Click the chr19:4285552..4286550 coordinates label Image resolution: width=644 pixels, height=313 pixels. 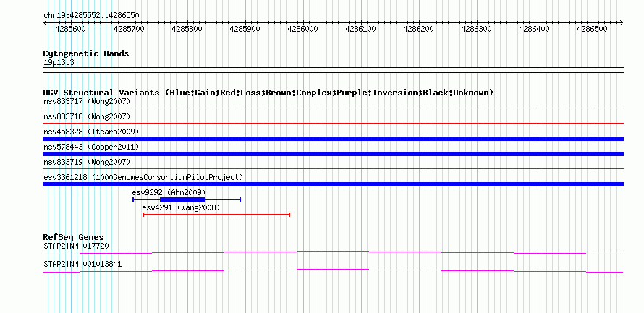[x=91, y=16]
